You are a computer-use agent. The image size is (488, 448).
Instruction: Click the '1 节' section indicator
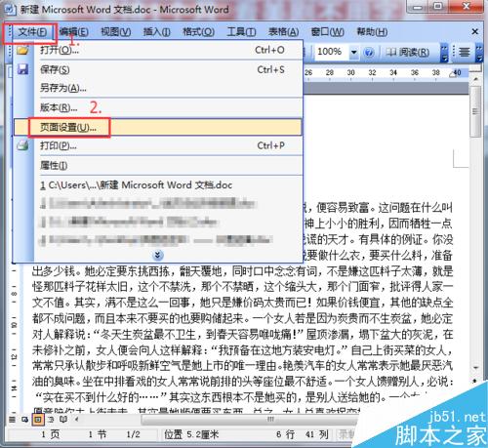click(97, 434)
